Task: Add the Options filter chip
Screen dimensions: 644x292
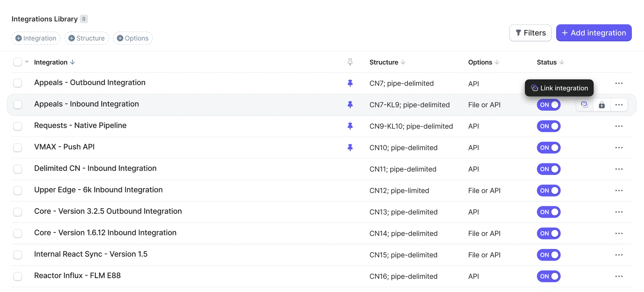Action: tap(133, 38)
